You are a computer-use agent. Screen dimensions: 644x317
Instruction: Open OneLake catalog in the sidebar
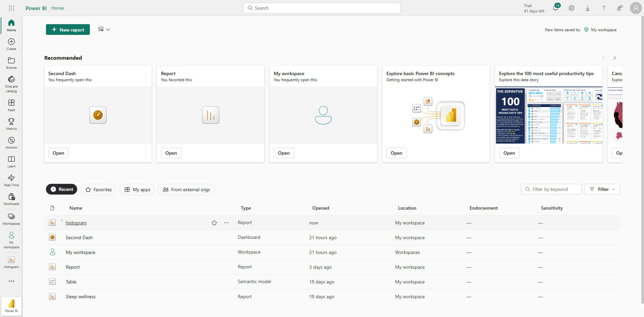(x=11, y=83)
